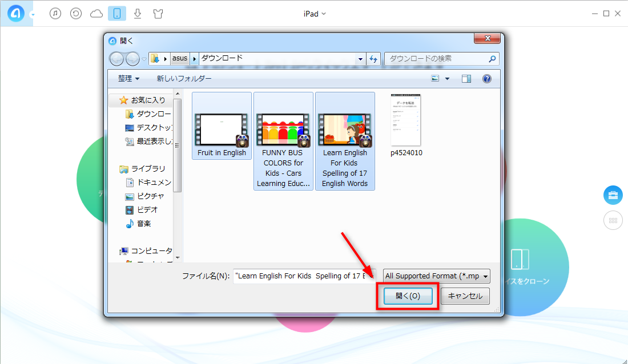Select 最近表示した場所 in navigation pane
This screenshot has height=364, width=628.
tap(148, 141)
